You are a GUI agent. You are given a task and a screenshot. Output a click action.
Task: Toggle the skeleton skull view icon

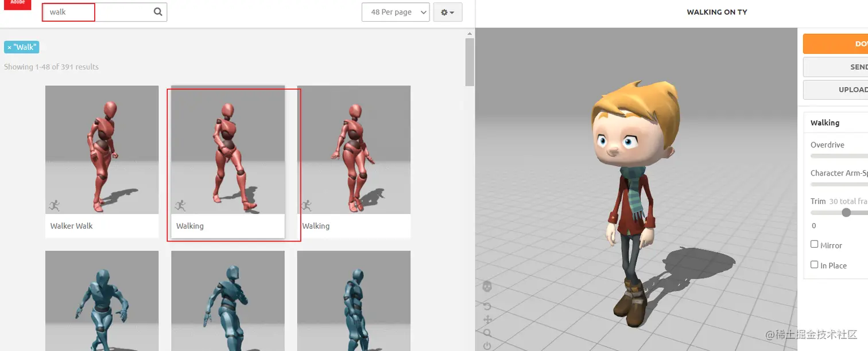pos(487,286)
